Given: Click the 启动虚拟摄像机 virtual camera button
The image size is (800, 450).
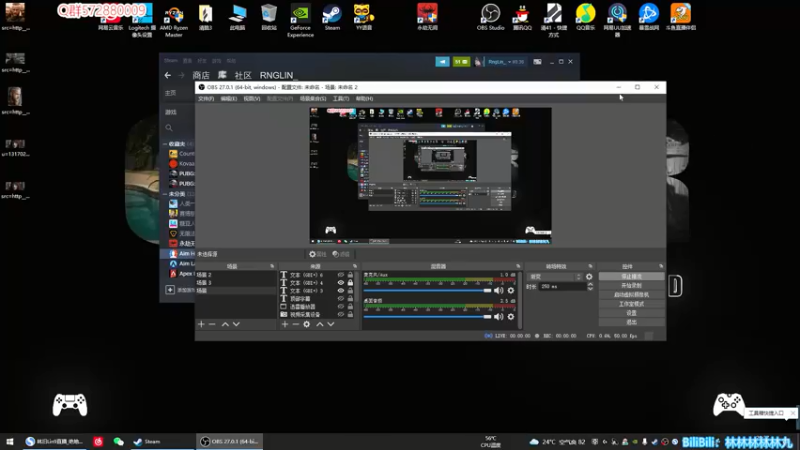Looking at the screenshot, I should 632,294.
